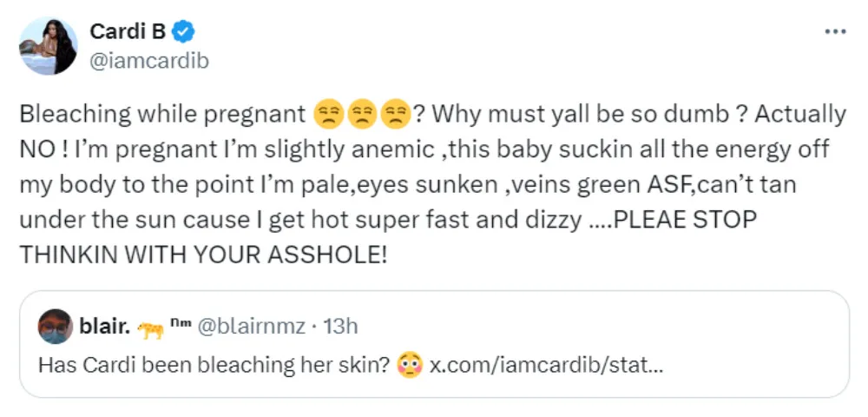Click the '13h' timestamp on quoted tweet
The height and width of the screenshot is (417, 868).
pos(340,327)
